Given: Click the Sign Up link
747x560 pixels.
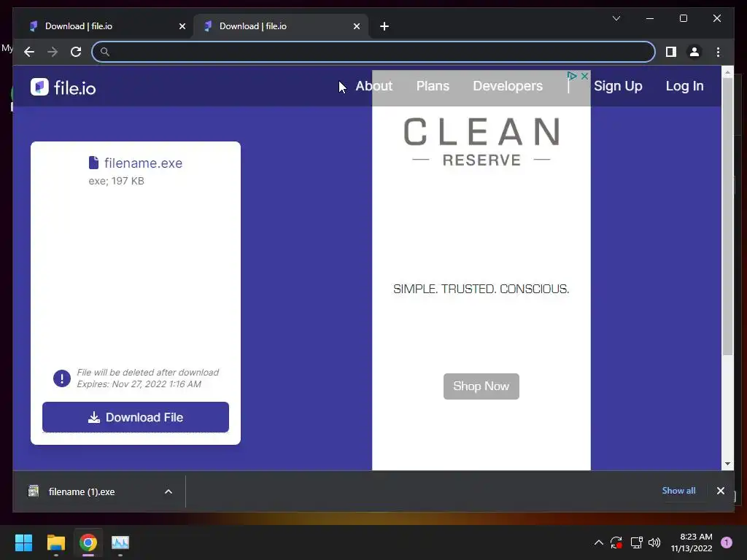Looking at the screenshot, I should pos(618,86).
